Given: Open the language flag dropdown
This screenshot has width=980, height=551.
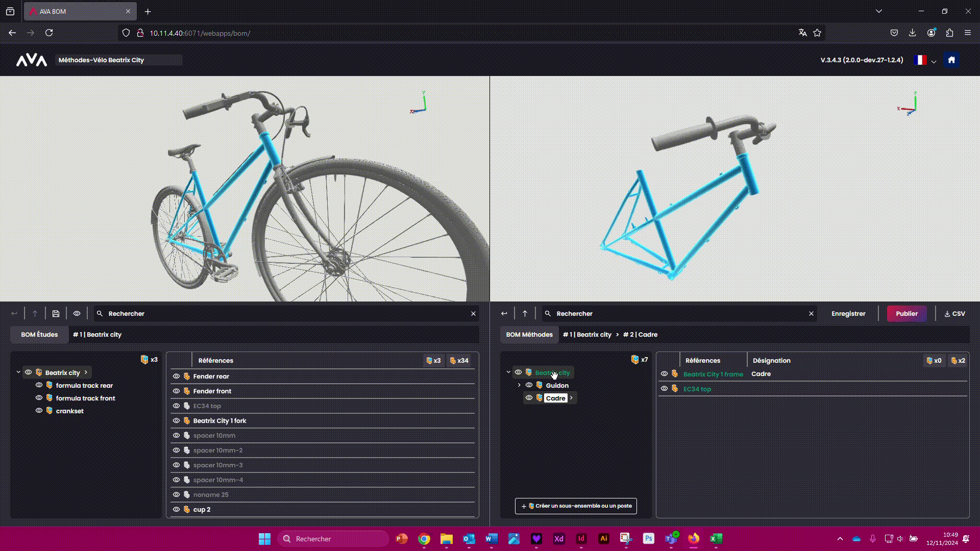Looking at the screenshot, I should pyautogui.click(x=925, y=60).
